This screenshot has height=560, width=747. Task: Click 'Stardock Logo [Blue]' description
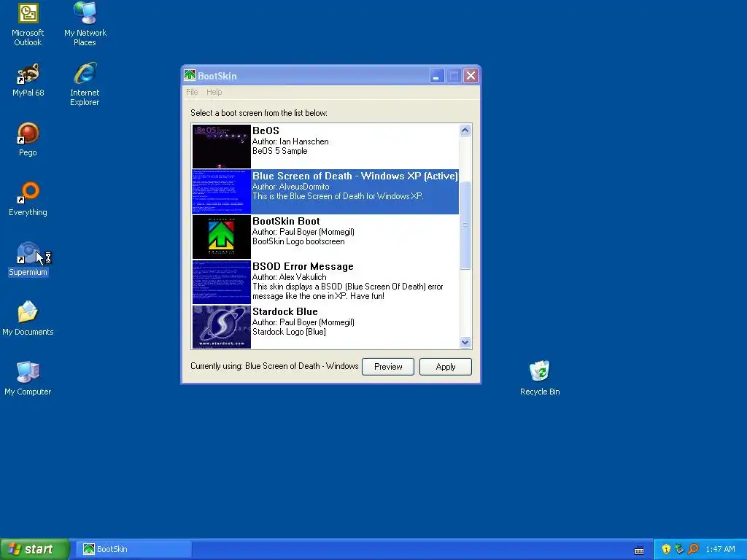[289, 332]
